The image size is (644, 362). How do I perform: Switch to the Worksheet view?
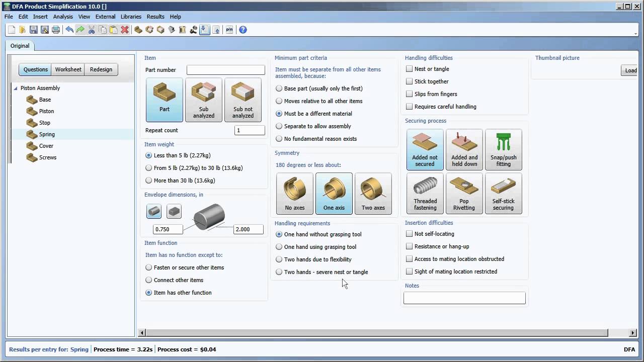pyautogui.click(x=68, y=69)
